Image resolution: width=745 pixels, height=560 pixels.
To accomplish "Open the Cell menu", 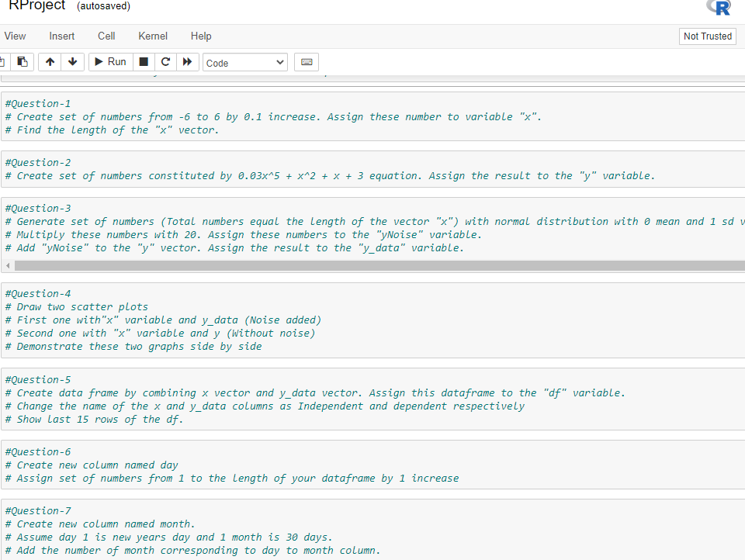I will pos(106,36).
